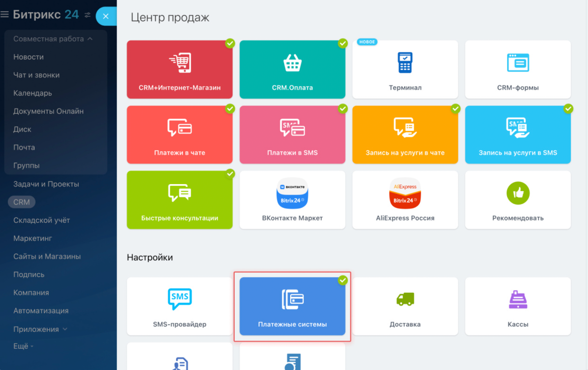The height and width of the screenshot is (370, 588).
Task: Open Задачи и Проекты in the sidebar
Action: (46, 184)
